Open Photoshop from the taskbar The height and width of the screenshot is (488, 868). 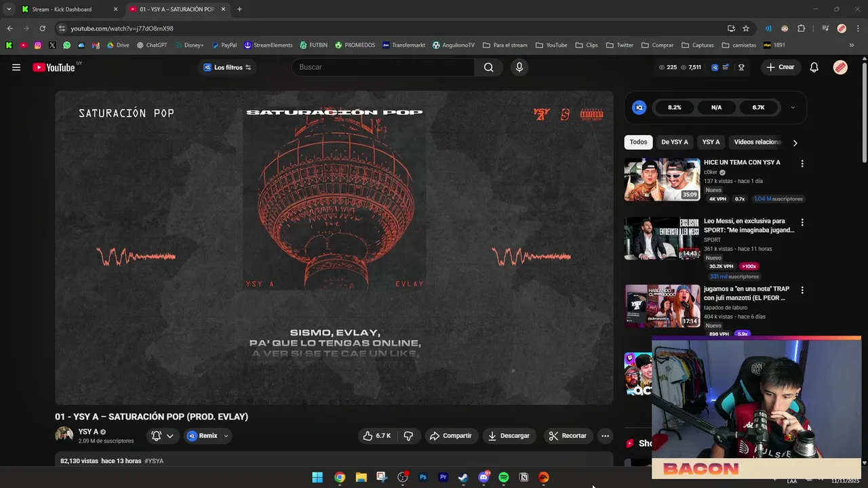423,477
